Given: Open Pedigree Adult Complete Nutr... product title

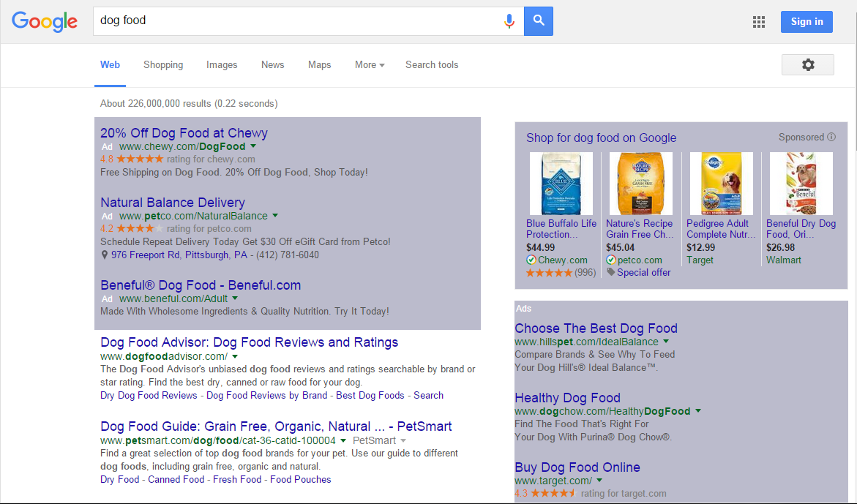Looking at the screenshot, I should 721,229.
